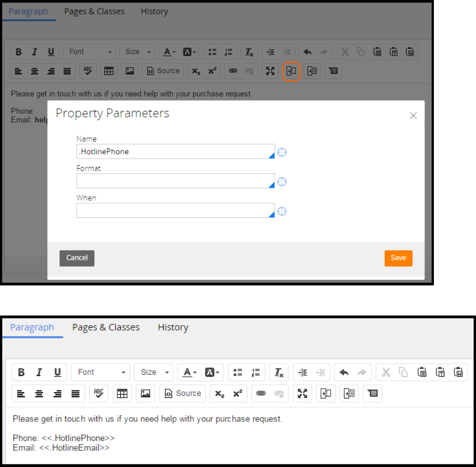Toggle Underline in the bottom editor toolbar
The height and width of the screenshot is (467, 476).
click(57, 372)
